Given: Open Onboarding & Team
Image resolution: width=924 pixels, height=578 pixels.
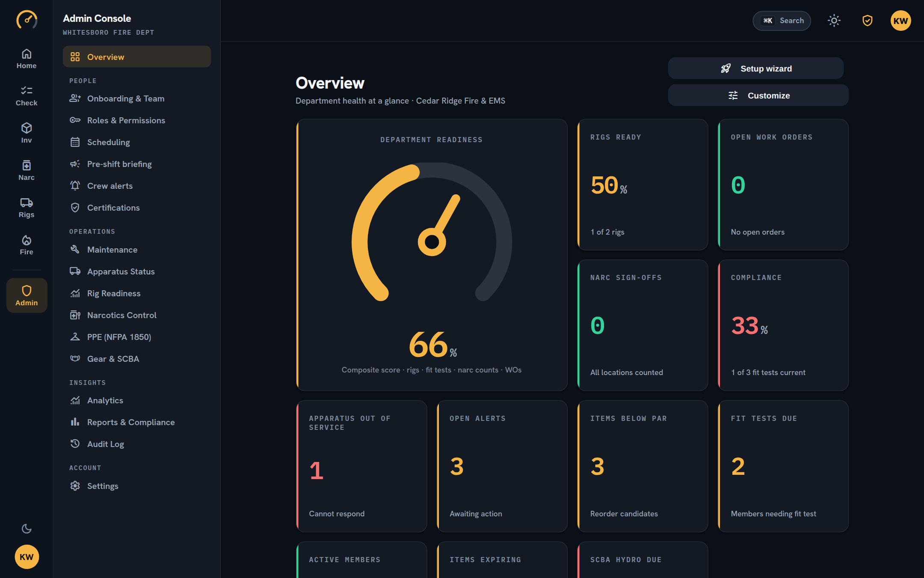Looking at the screenshot, I should (137, 98).
